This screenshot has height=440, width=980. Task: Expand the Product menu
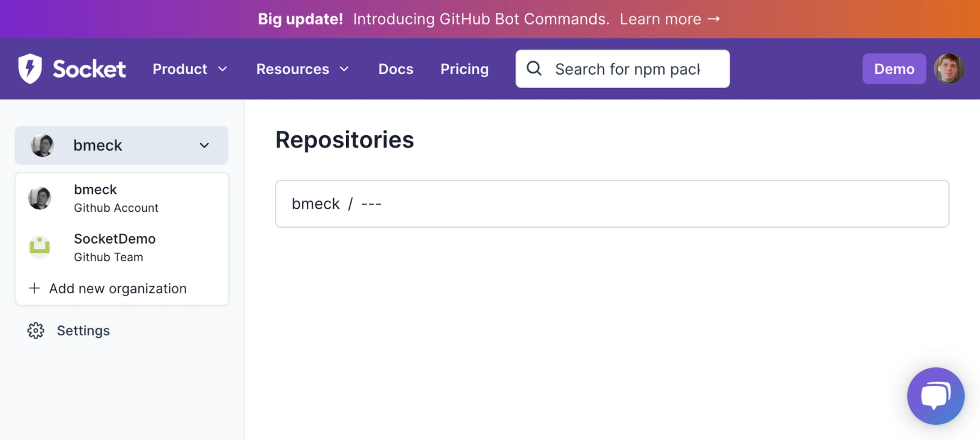click(x=190, y=69)
